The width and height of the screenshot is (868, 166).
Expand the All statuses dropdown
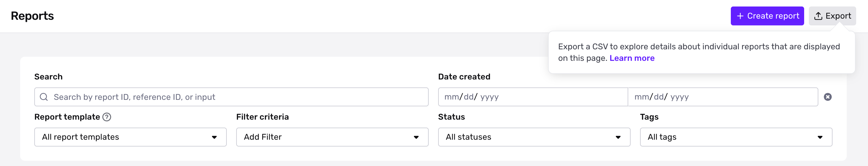click(x=534, y=137)
